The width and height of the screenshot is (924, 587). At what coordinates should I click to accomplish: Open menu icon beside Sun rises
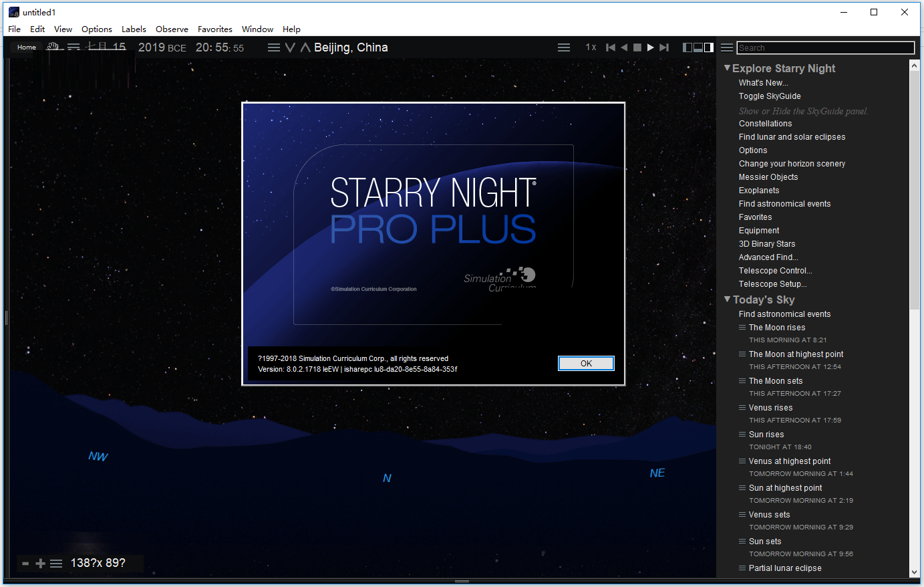(742, 435)
